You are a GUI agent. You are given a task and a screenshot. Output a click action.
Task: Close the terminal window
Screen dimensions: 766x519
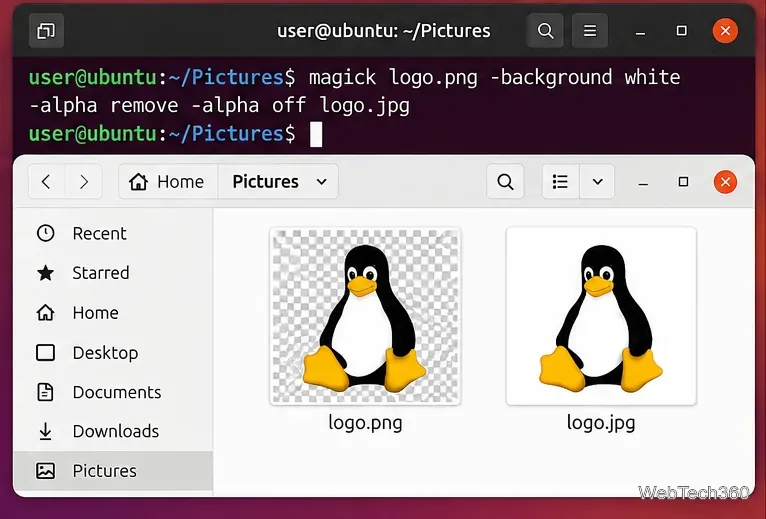(x=725, y=31)
